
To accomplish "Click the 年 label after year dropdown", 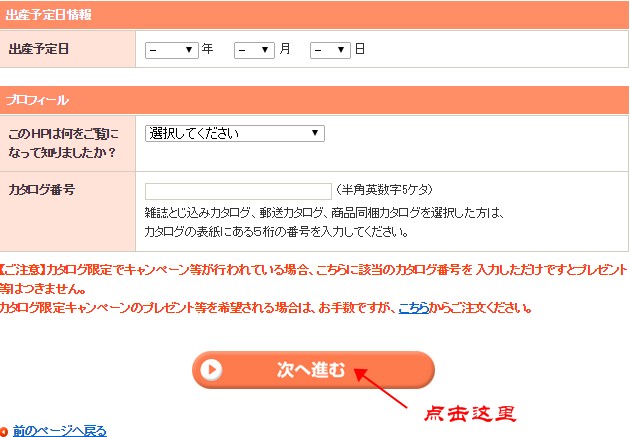I will pyautogui.click(x=208, y=48).
